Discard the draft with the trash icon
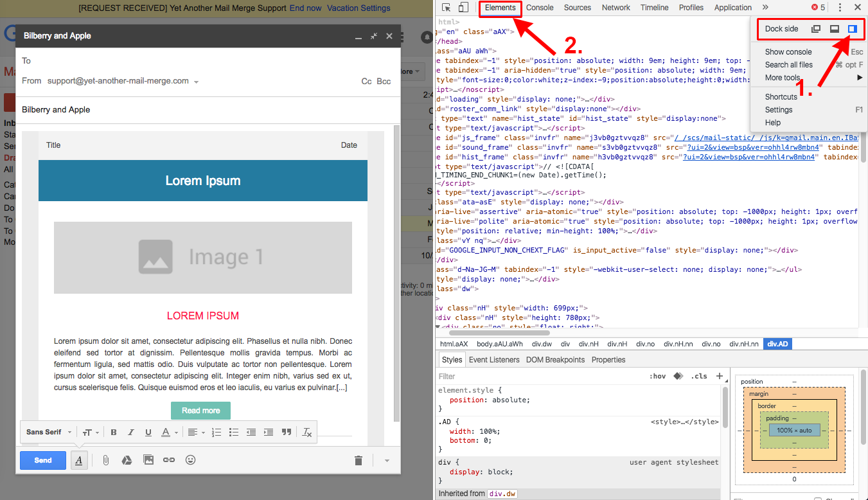Screen dimensions: 868x500 (x=359, y=460)
